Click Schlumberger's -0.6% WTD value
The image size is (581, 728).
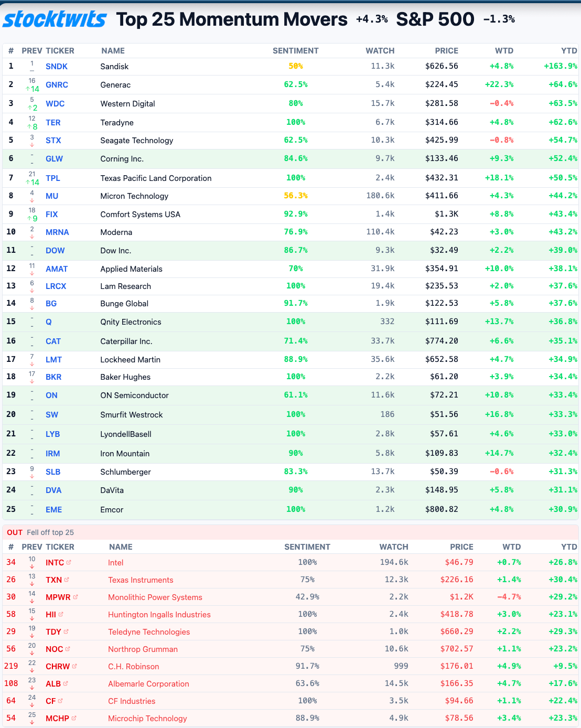pyautogui.click(x=501, y=472)
